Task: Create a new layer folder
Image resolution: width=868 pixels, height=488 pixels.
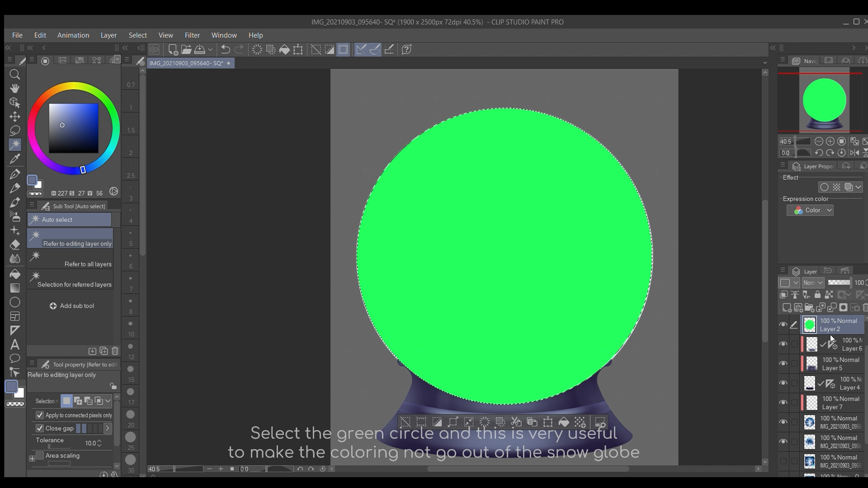Action: point(809,308)
